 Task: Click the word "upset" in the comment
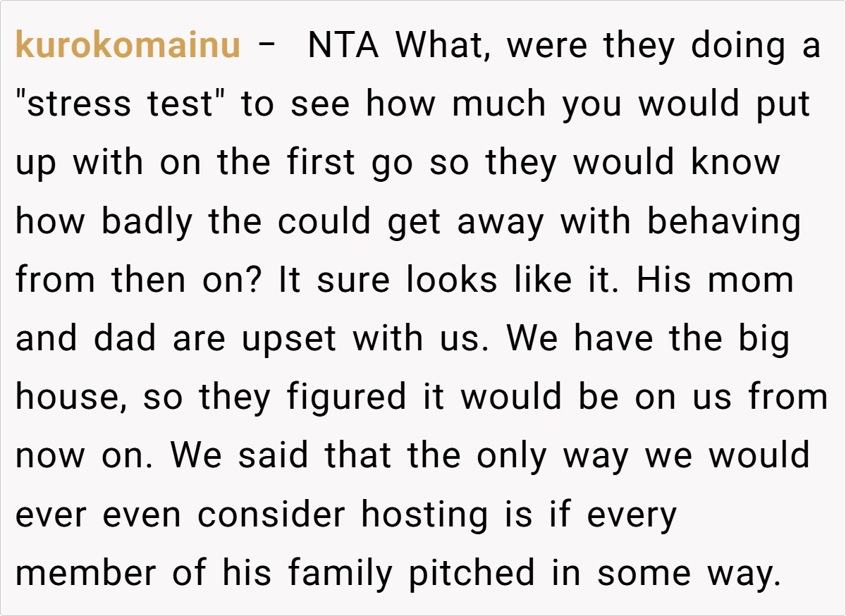tap(289, 339)
